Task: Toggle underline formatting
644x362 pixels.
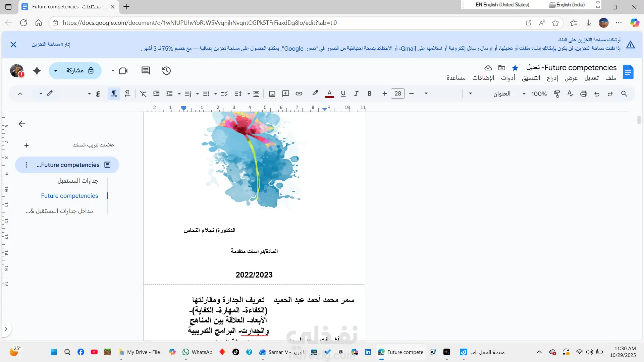Action: (343, 94)
